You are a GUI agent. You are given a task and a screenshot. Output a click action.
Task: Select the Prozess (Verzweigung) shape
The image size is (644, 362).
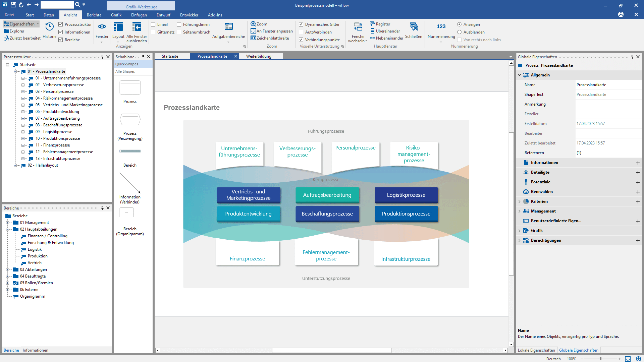pos(130,120)
